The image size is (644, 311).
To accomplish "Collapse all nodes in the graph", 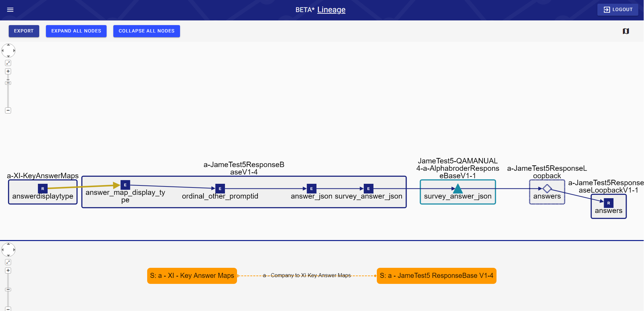I will click(x=147, y=31).
